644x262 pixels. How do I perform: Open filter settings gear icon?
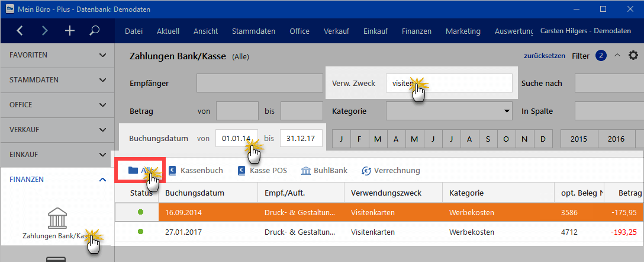(x=633, y=56)
